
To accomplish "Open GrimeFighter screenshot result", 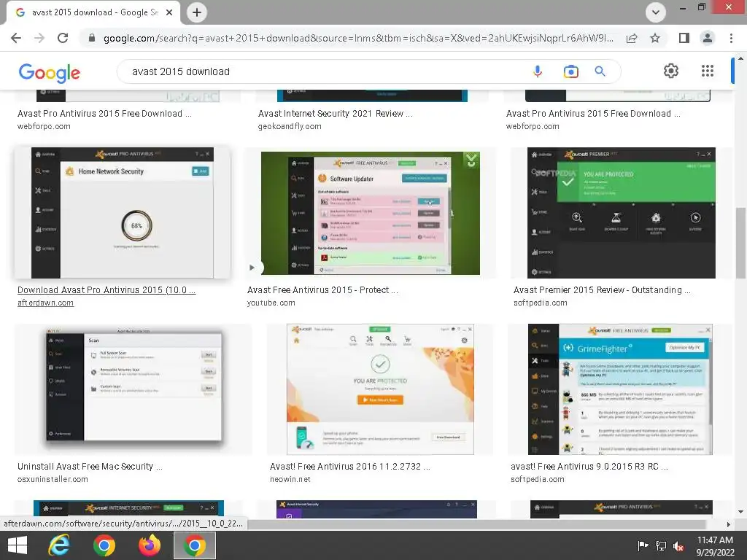I will pos(620,389).
